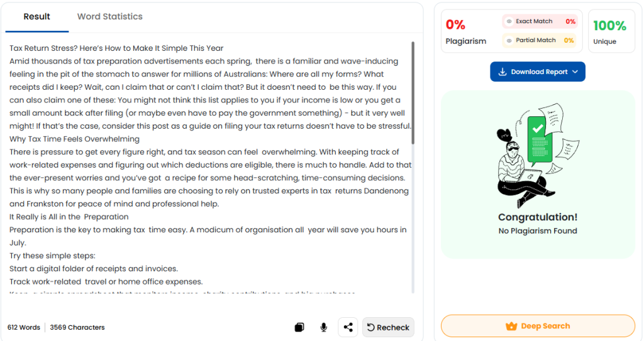Click the 612 Words counter

(x=24, y=327)
